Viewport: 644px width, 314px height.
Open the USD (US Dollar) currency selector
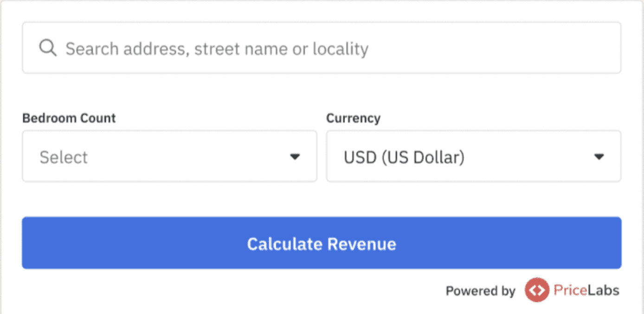tap(473, 156)
